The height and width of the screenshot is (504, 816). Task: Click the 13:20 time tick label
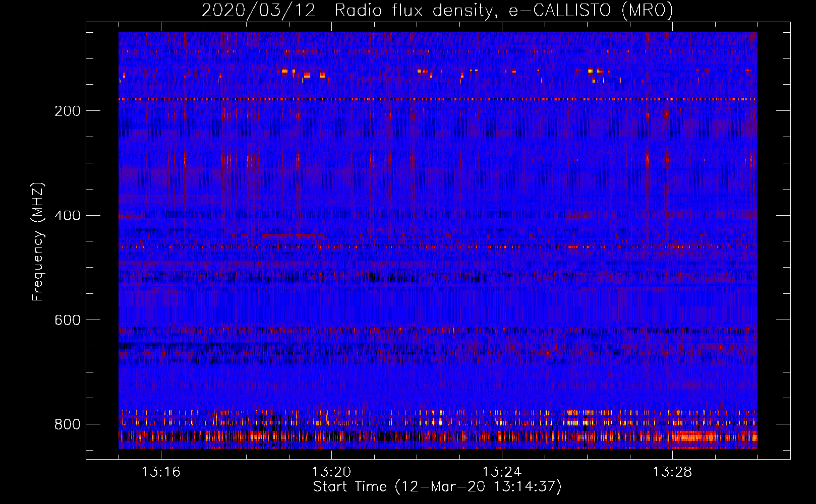pyautogui.click(x=331, y=472)
